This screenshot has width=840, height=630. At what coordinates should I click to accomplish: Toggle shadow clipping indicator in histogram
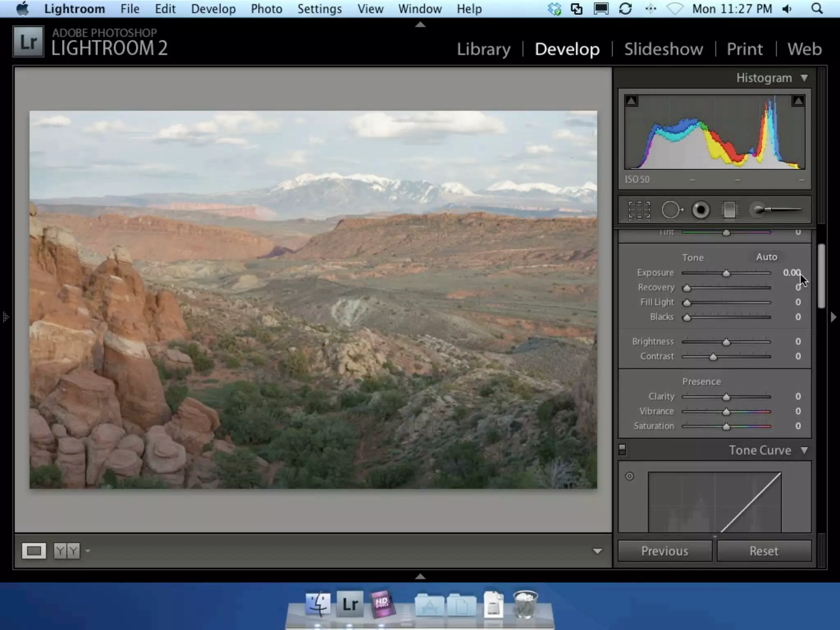tap(632, 101)
